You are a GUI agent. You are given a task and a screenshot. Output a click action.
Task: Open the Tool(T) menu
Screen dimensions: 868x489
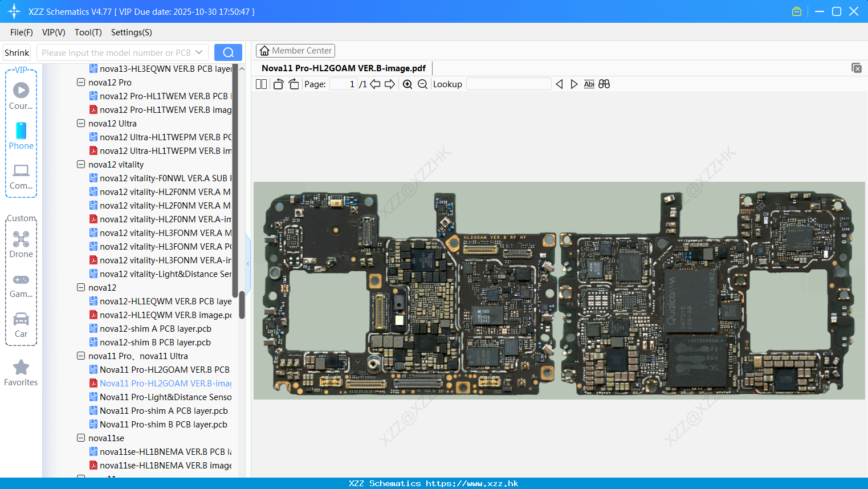88,32
